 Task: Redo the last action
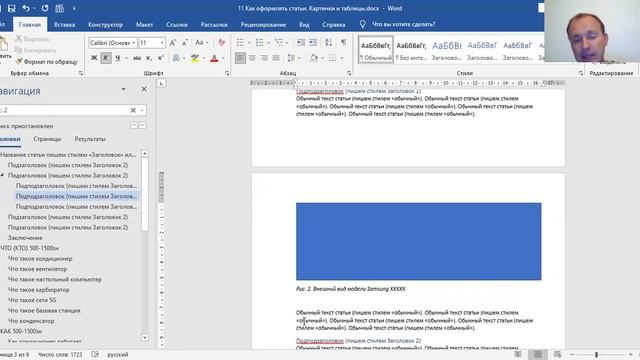point(45,8)
